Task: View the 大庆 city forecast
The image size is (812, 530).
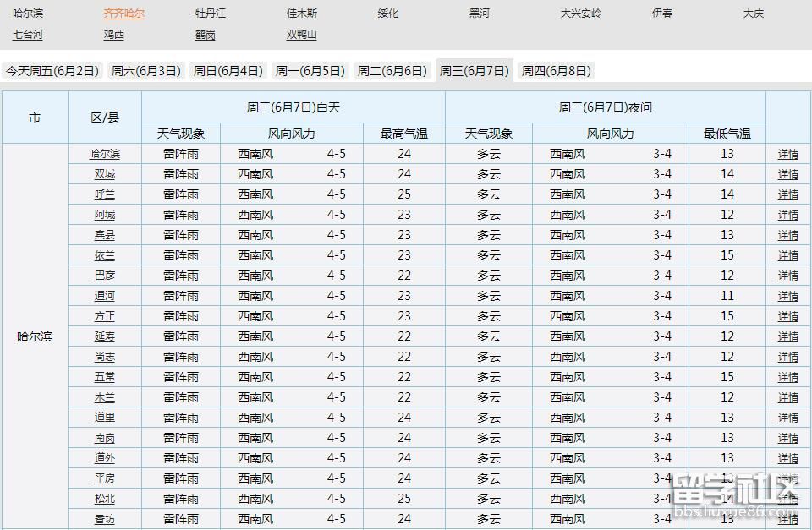Action: pyautogui.click(x=753, y=14)
